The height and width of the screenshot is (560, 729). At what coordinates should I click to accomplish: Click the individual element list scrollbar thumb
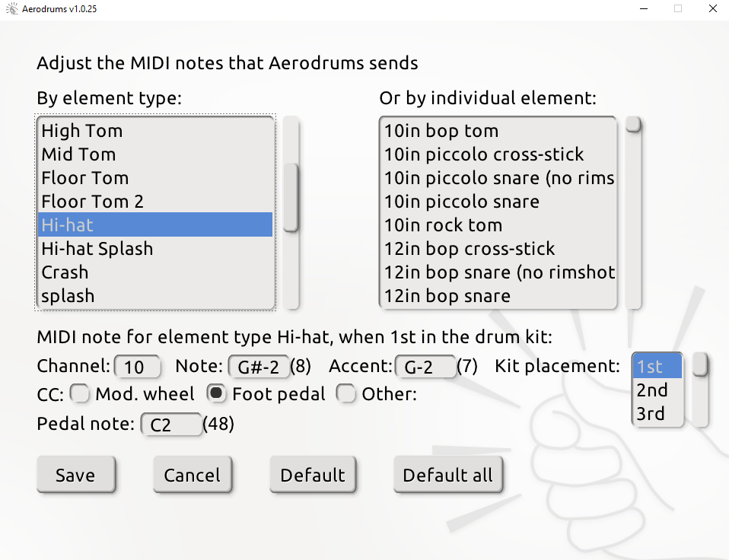pos(633,125)
